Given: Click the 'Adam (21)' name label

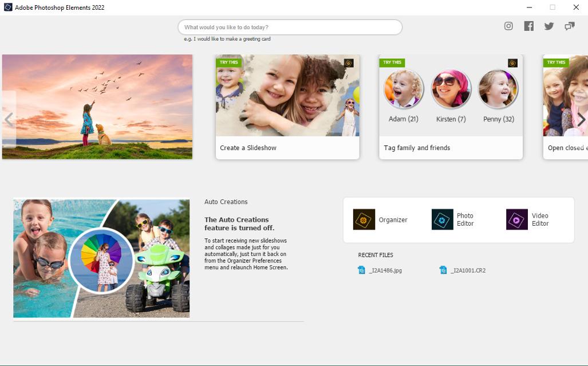Looking at the screenshot, I should tap(403, 119).
